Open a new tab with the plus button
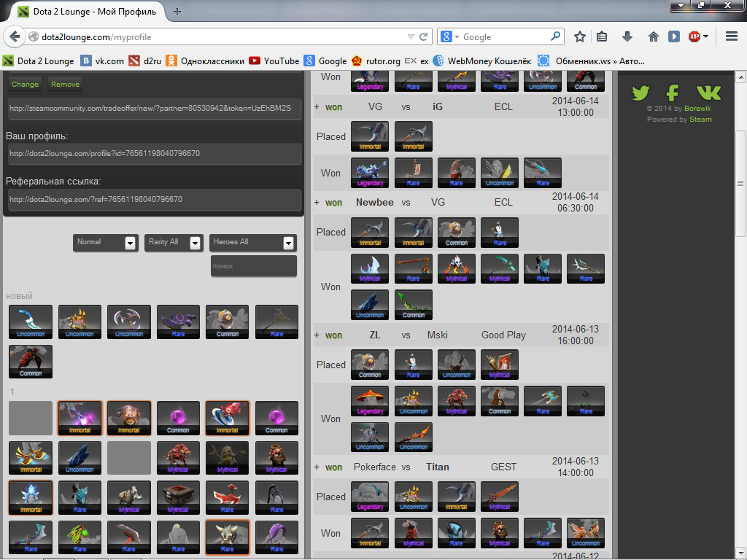The height and width of the screenshot is (560, 747). [177, 12]
